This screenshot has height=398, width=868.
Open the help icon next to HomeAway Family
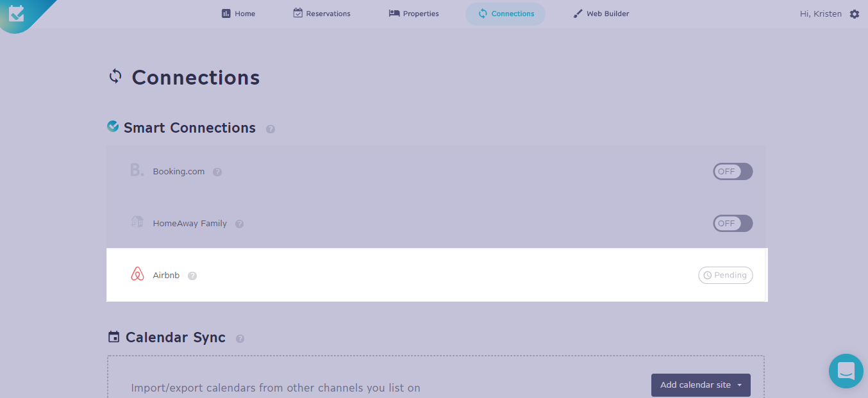click(x=239, y=224)
